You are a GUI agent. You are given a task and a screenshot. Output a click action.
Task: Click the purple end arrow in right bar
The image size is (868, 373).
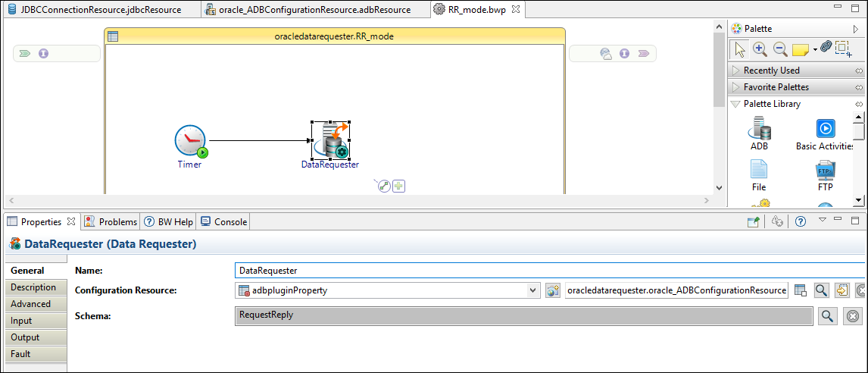[644, 54]
